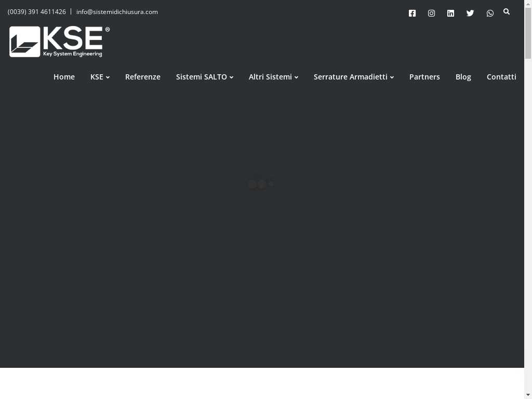Open the Instagram profile icon
The height and width of the screenshot is (399, 532).
[x=431, y=14]
